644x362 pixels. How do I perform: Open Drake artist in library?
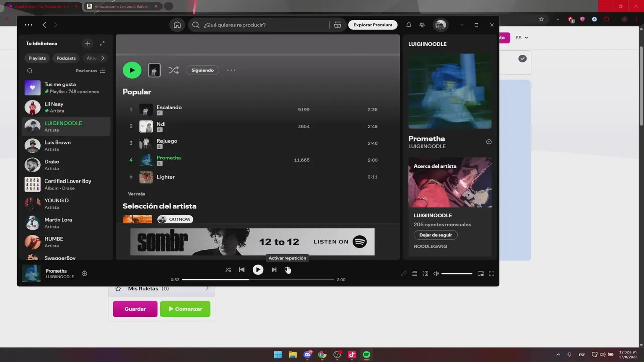(x=66, y=165)
